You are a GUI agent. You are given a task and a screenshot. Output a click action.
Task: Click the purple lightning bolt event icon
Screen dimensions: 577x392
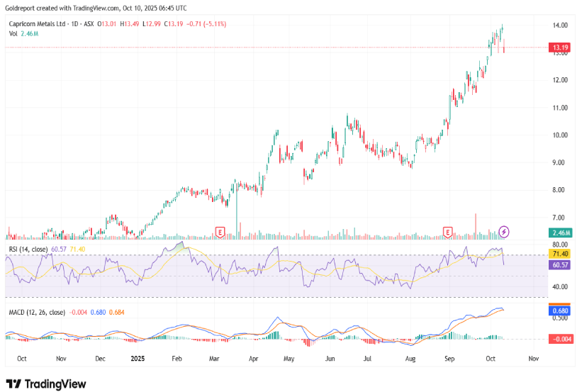504,232
